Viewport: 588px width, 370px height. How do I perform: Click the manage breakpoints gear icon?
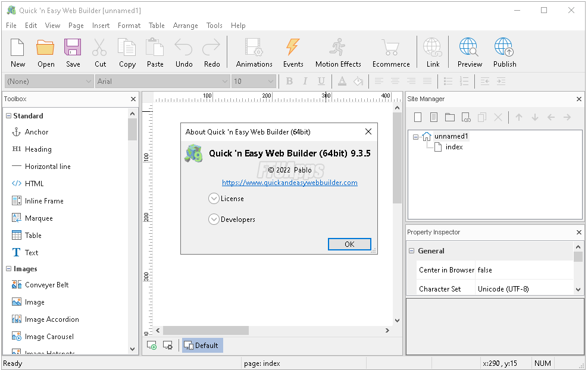[x=168, y=345]
